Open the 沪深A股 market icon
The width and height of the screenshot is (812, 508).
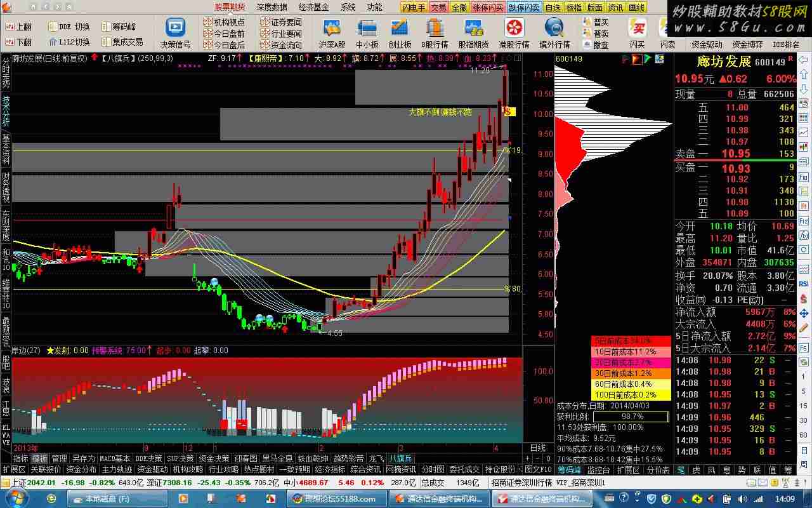coord(332,33)
